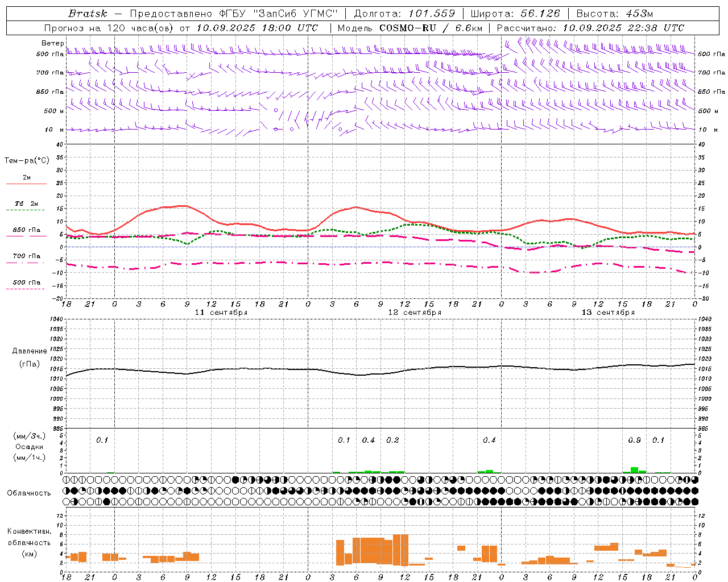Click the ФГБУ "ЗапСиб УГМС" provider text
728x582 pixels.
[279, 14]
